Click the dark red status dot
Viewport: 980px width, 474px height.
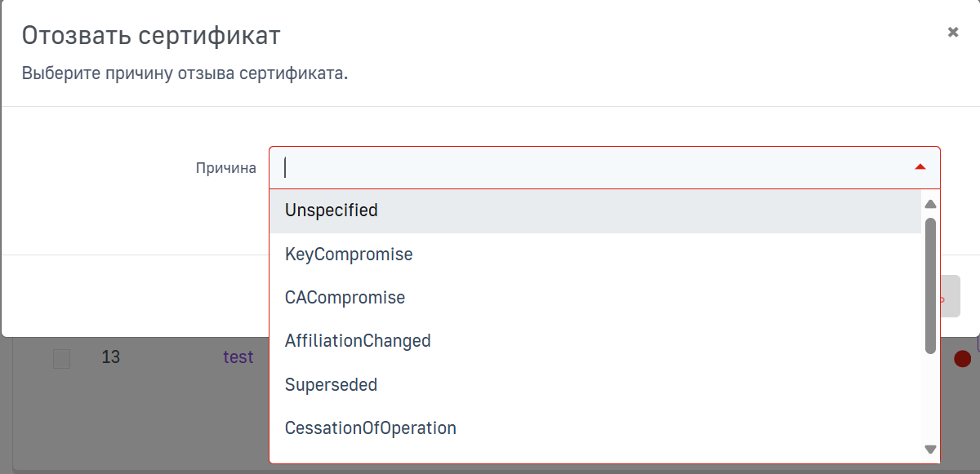962,358
